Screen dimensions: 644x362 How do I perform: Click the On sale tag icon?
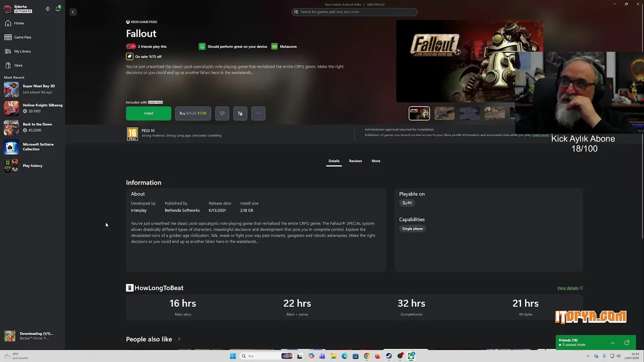pyautogui.click(x=129, y=56)
